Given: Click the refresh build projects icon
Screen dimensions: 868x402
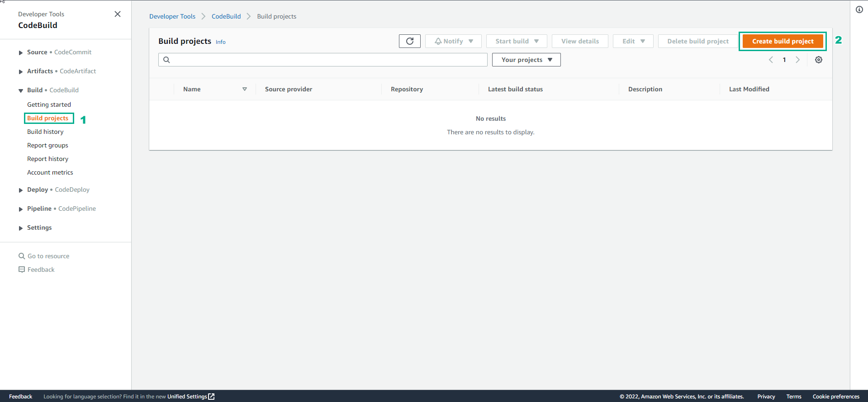Looking at the screenshot, I should click(x=409, y=41).
